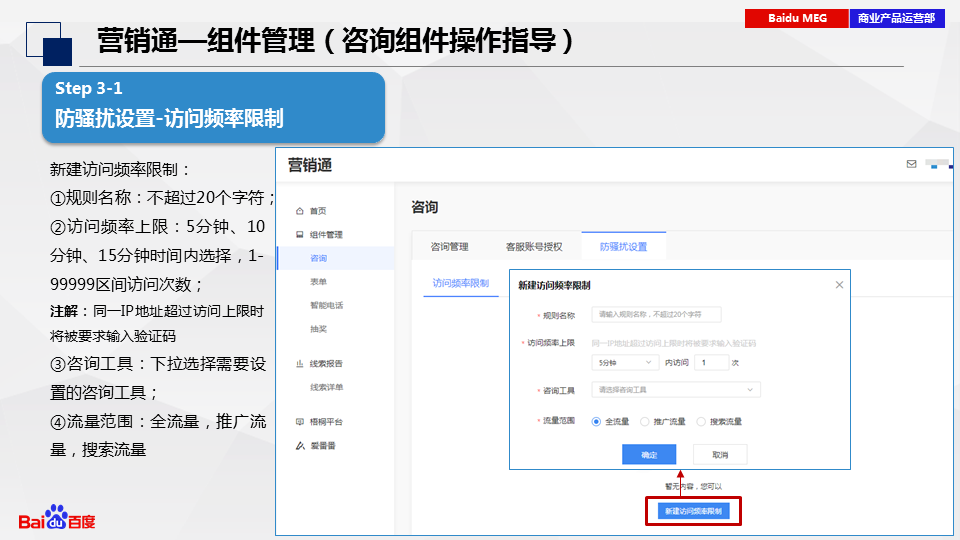Switch to the 客服账号授权 tab

coord(534,247)
